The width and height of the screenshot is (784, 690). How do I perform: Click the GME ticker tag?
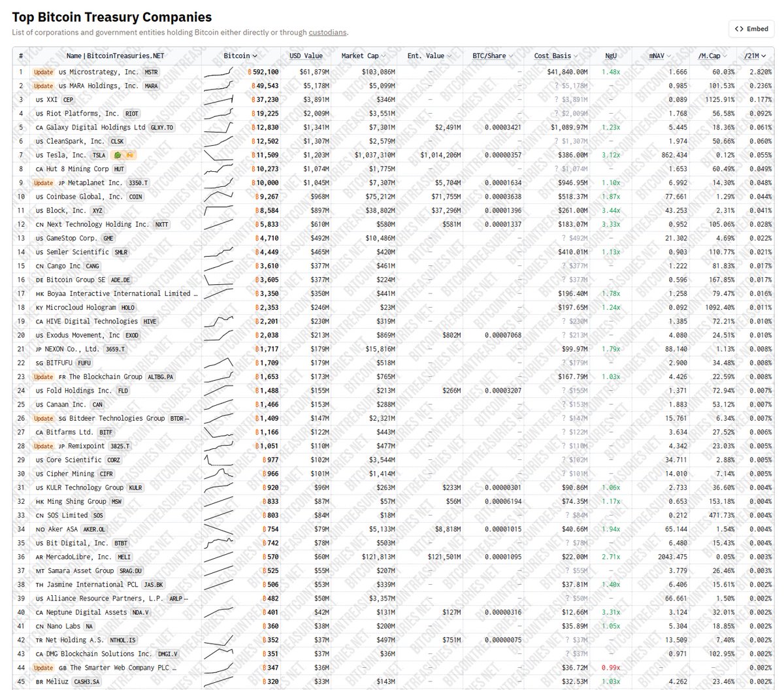(x=108, y=238)
